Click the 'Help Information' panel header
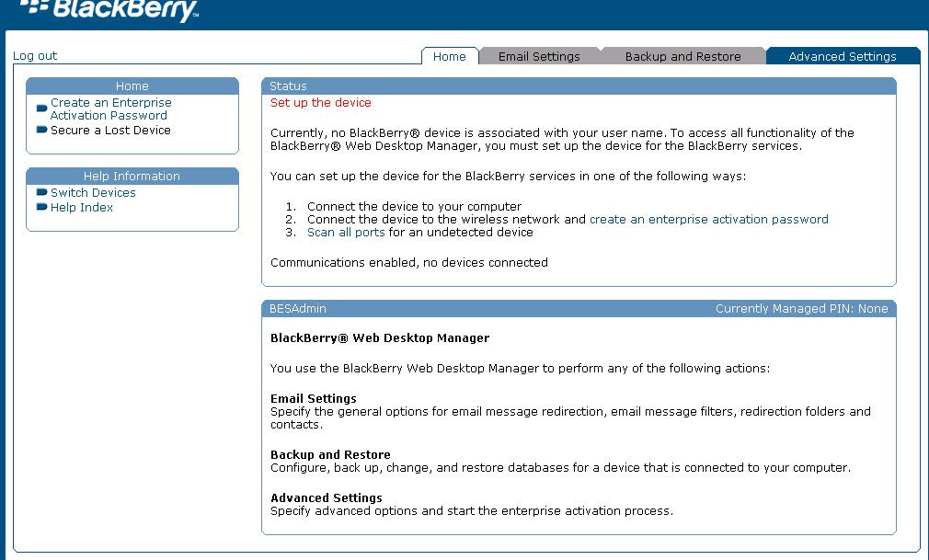The image size is (929, 560). pyautogui.click(x=132, y=176)
